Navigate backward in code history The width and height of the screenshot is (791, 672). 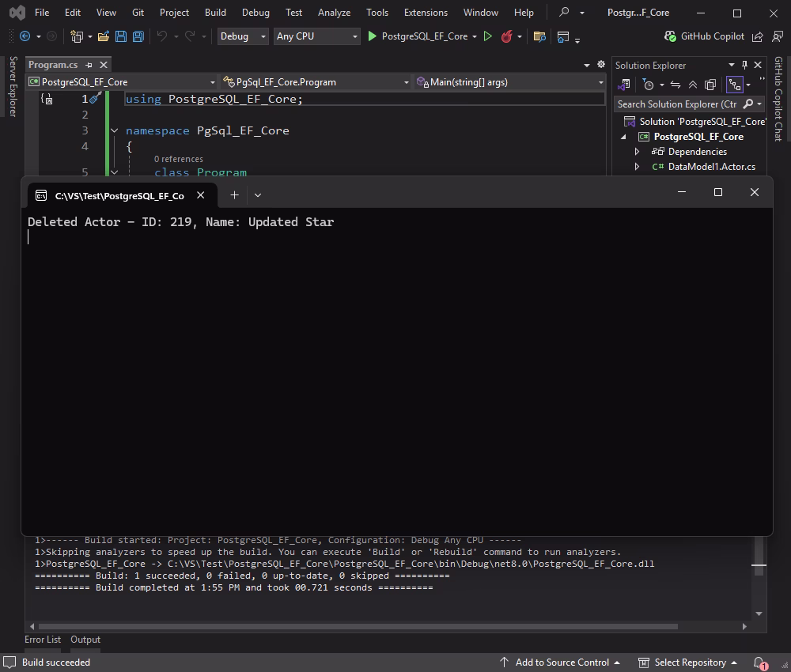(24, 36)
